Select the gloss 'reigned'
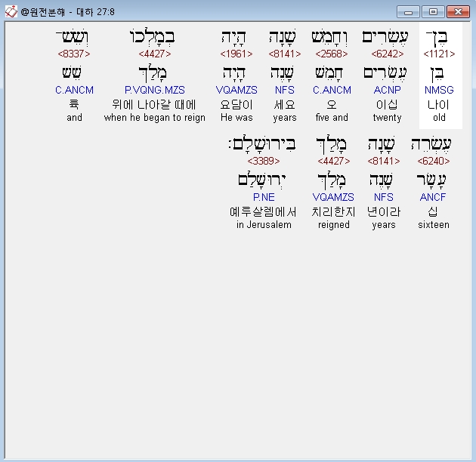Image resolution: width=476 pixels, height=462 pixels. click(x=334, y=225)
